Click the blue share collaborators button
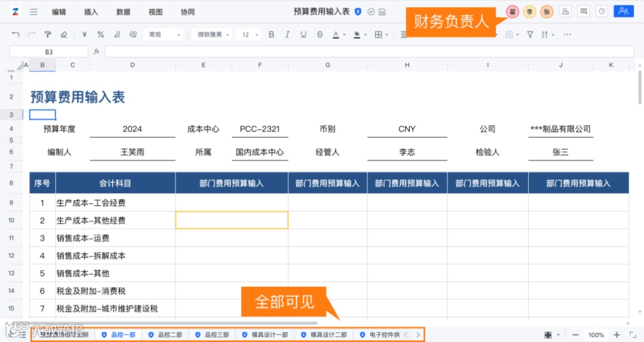 (624, 11)
